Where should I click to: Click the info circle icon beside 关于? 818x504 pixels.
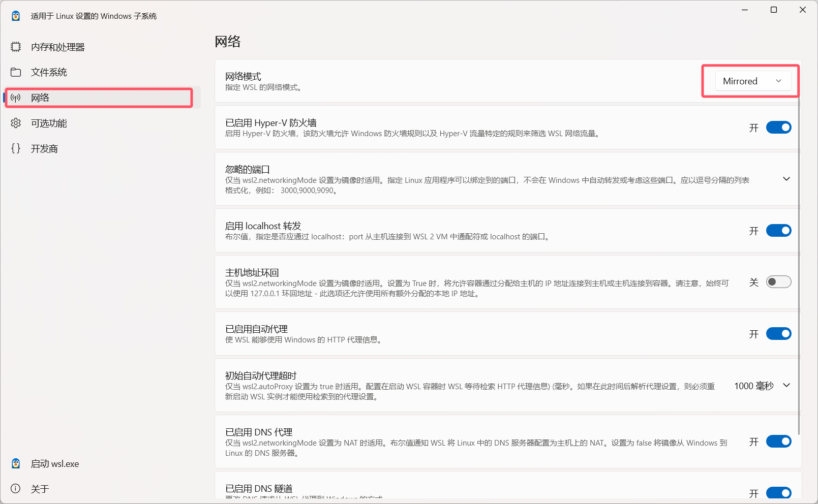click(x=16, y=489)
